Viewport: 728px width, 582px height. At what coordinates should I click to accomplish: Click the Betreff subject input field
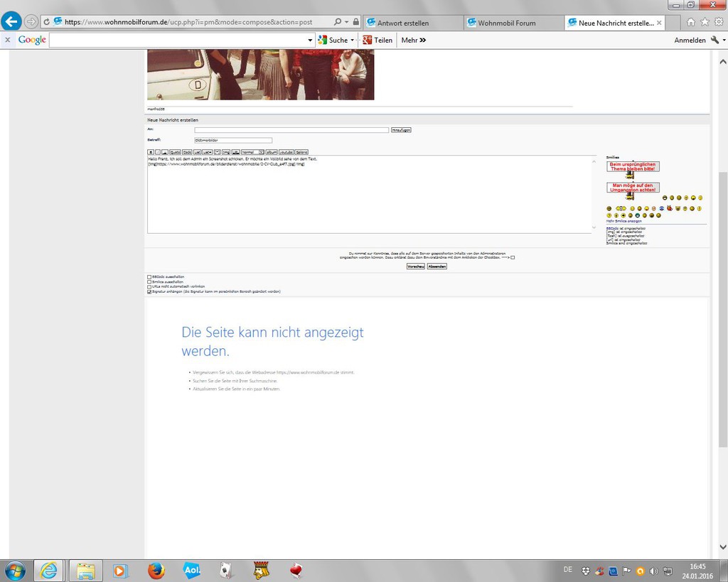click(x=233, y=140)
